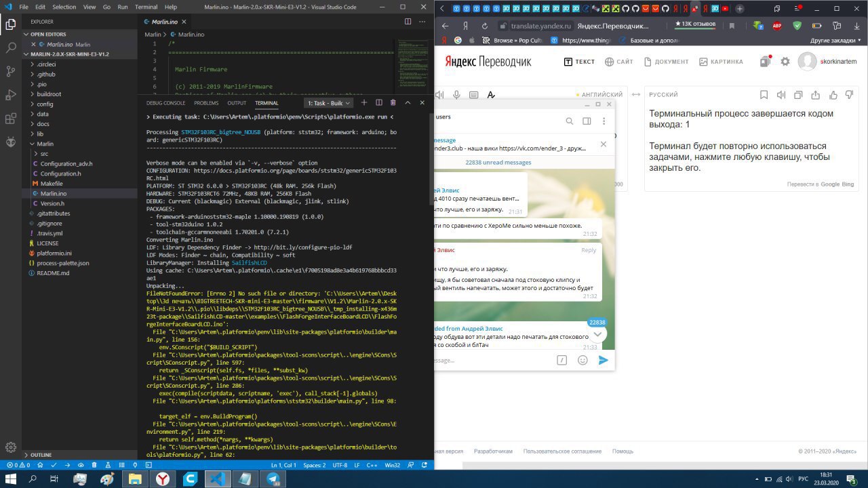Open the Run and Debug view icon
Image resolution: width=868 pixels, height=488 pixels.
pos(11,95)
